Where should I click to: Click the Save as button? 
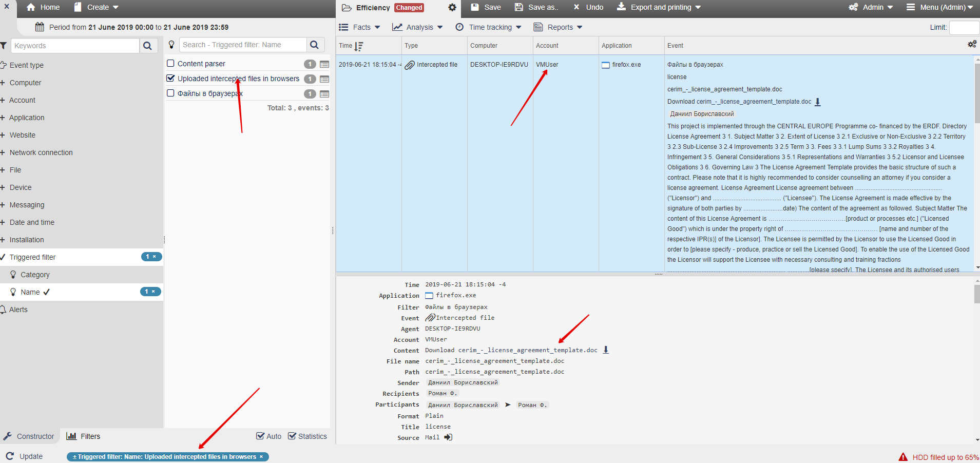coord(536,7)
